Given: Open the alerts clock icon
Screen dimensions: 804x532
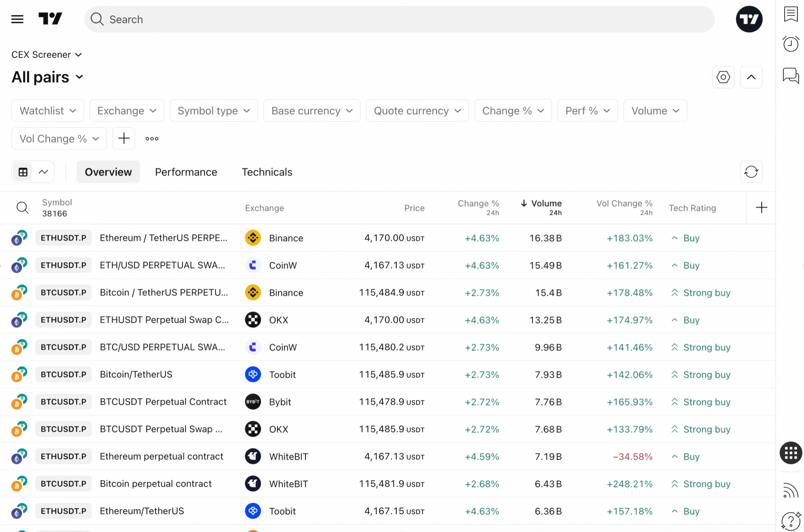Looking at the screenshot, I should coord(791,44).
